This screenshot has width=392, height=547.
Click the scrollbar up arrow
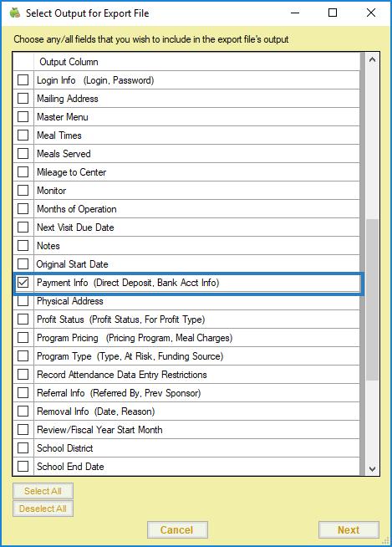372,59
